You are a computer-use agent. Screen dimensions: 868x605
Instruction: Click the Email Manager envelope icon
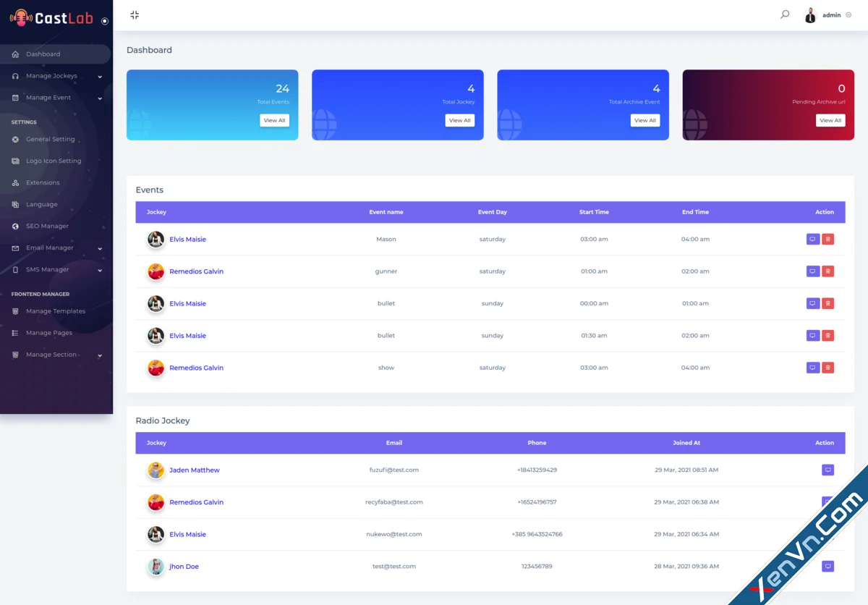click(15, 247)
